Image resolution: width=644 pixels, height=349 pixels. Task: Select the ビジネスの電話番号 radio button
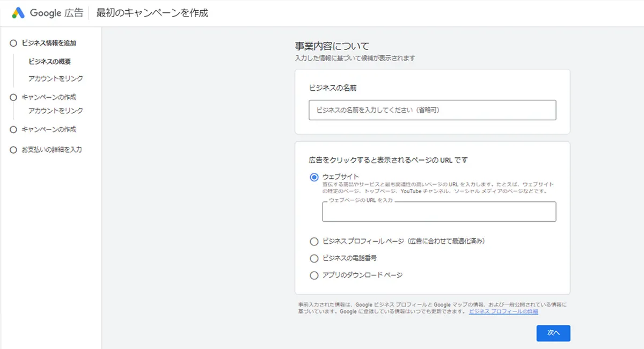pyautogui.click(x=314, y=258)
